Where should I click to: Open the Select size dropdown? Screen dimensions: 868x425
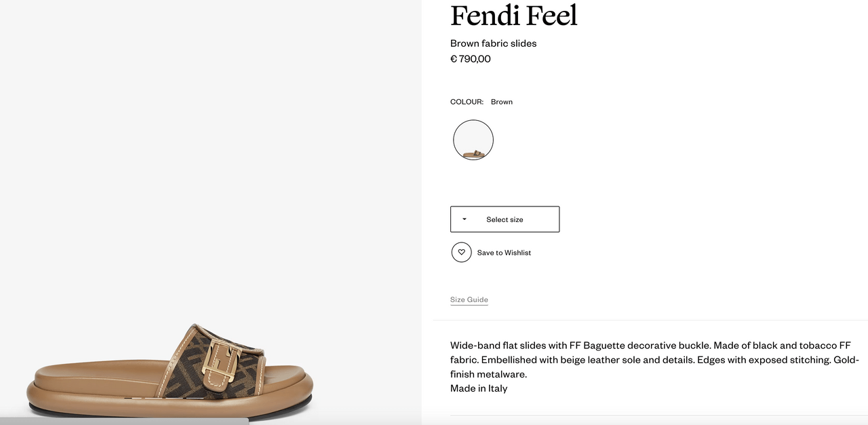(x=505, y=219)
